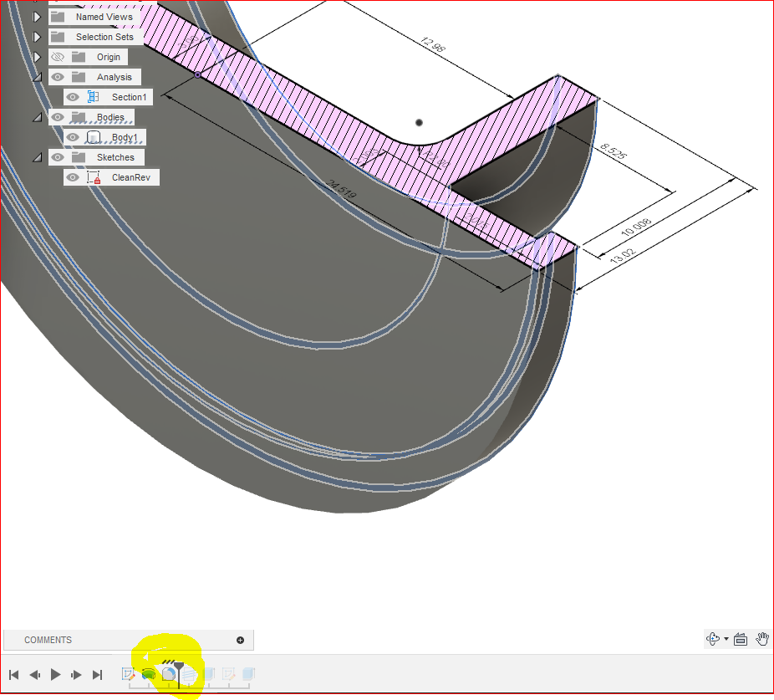This screenshot has height=700, width=774.
Task: Toggle visibility of the Analysis folder
Action: point(56,76)
